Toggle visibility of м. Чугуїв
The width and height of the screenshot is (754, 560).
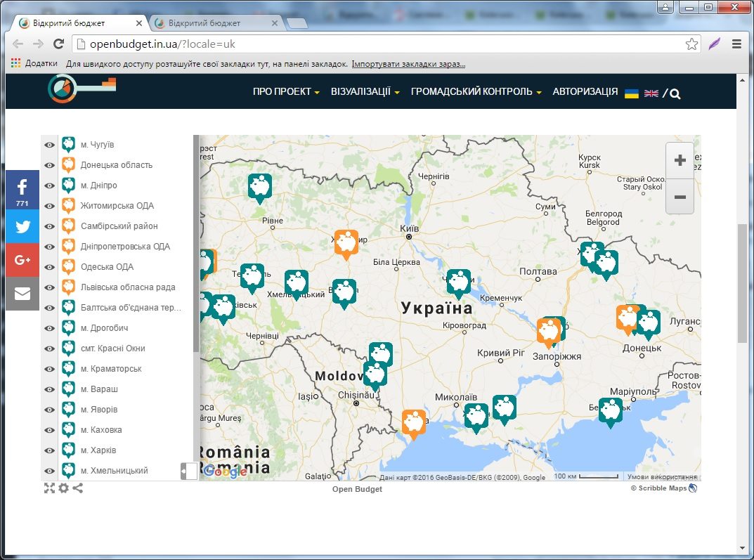(x=49, y=145)
